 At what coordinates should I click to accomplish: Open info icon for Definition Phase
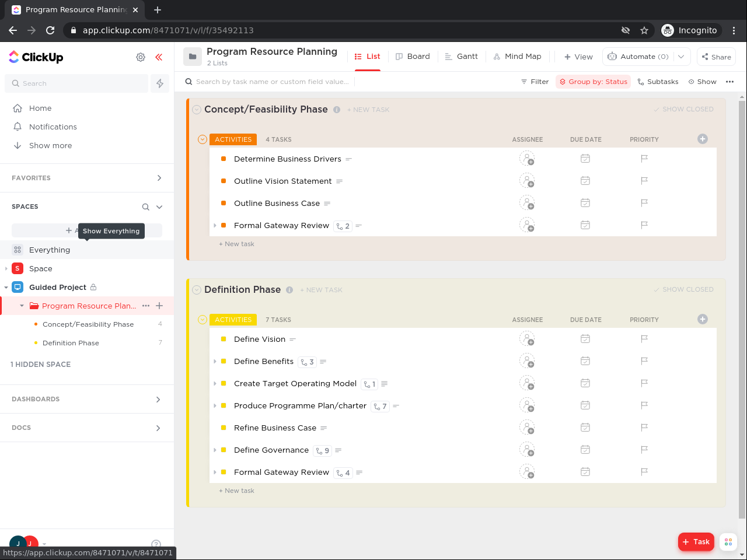click(x=289, y=290)
